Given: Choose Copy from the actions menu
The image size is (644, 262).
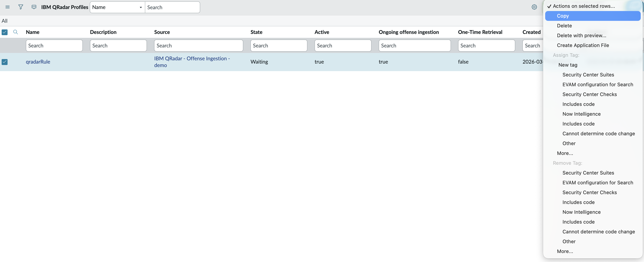Looking at the screenshot, I should click(x=593, y=16).
